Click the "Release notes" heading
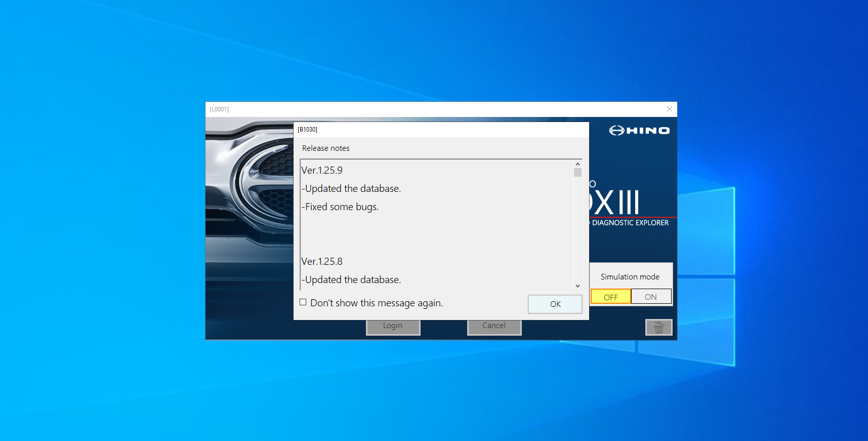This screenshot has width=868, height=441. click(326, 148)
